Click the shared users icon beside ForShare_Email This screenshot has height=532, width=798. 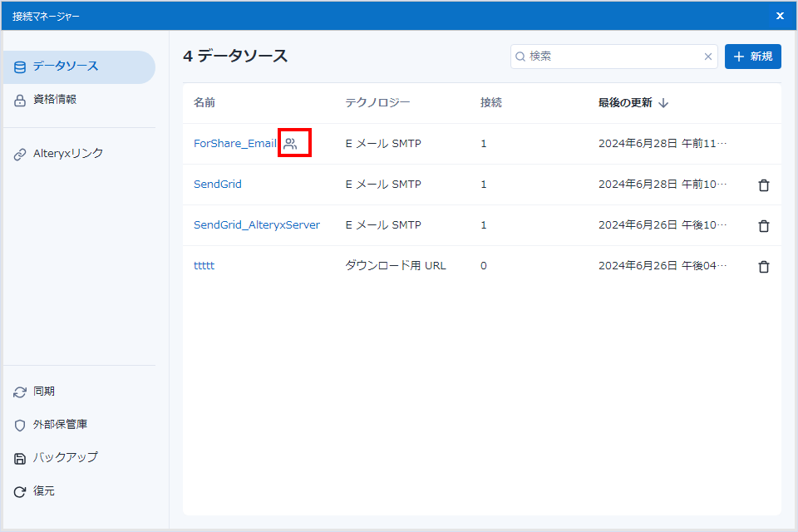(x=290, y=144)
